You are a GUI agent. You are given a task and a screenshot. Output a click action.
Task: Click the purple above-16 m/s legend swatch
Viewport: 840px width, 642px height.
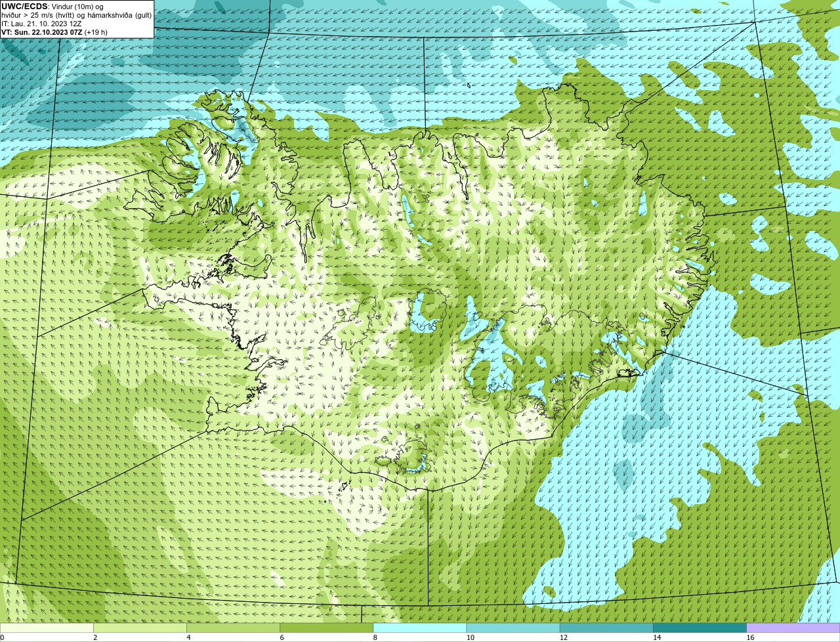(793, 628)
